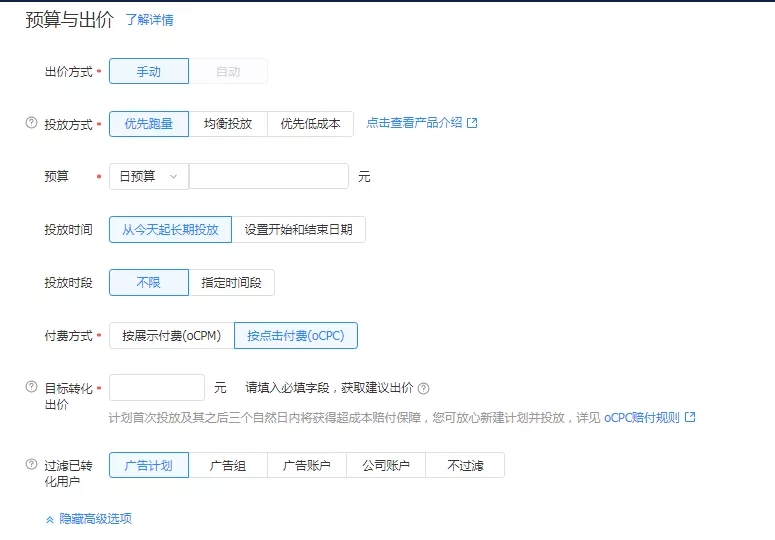Switch to 指定时间段 time slot option
Image resolution: width=775 pixels, height=540 pixels.
[231, 282]
